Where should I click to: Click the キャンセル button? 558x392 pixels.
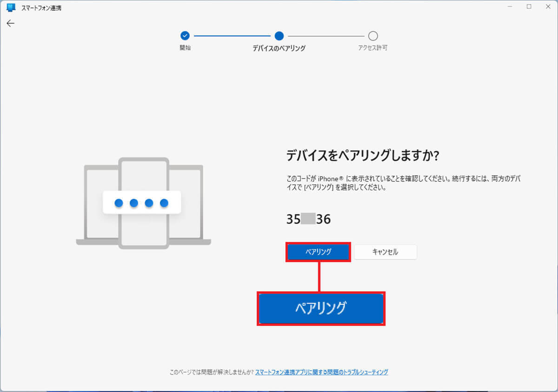coord(385,252)
